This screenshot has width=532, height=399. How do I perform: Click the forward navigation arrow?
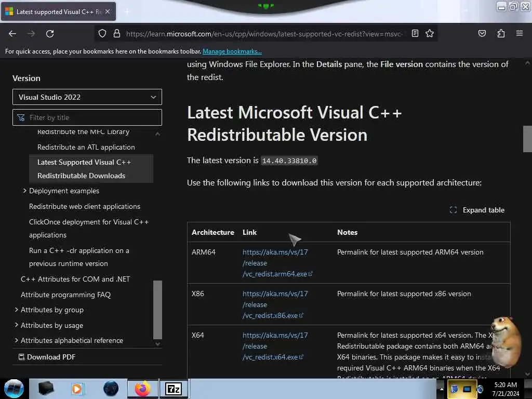coord(31,34)
